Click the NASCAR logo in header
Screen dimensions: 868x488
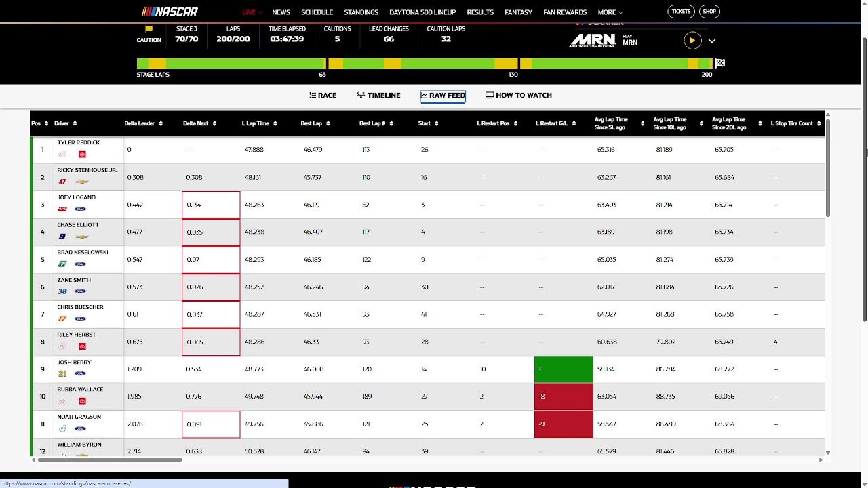pyautogui.click(x=170, y=12)
